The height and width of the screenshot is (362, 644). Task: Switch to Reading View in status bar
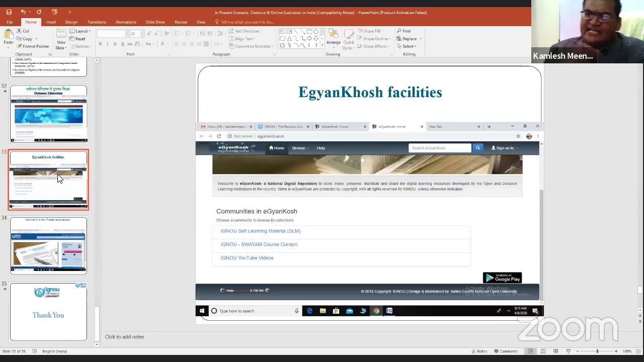[555, 351]
